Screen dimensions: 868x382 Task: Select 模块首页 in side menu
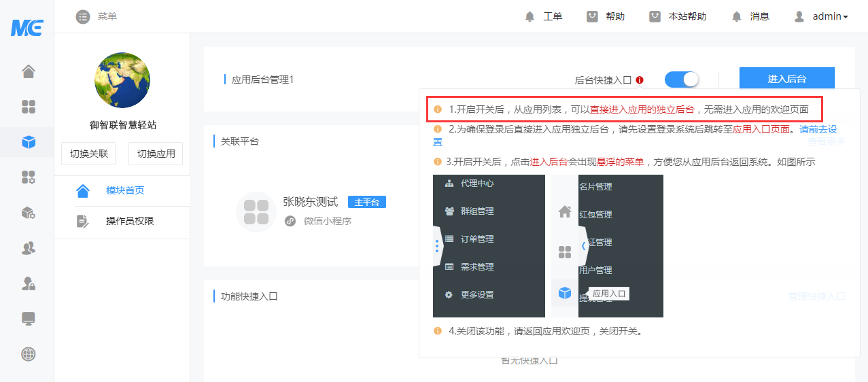pos(125,190)
